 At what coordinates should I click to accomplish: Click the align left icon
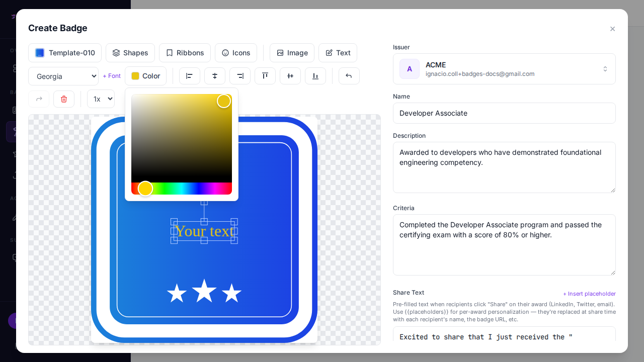pyautogui.click(x=190, y=76)
